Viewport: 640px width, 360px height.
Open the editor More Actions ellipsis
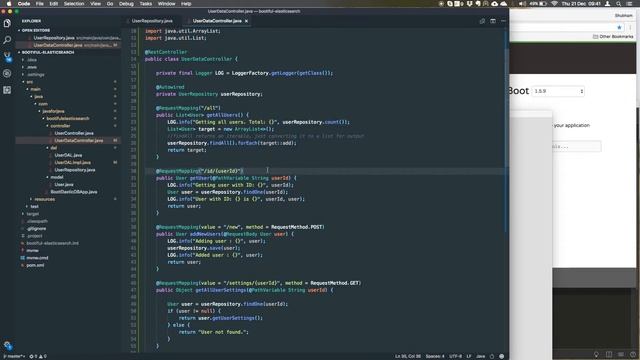coord(503,21)
